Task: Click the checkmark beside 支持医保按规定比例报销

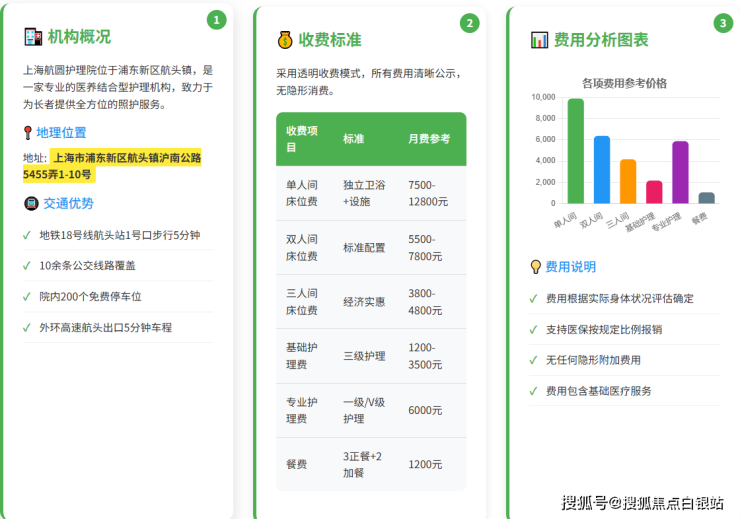Action: point(534,330)
